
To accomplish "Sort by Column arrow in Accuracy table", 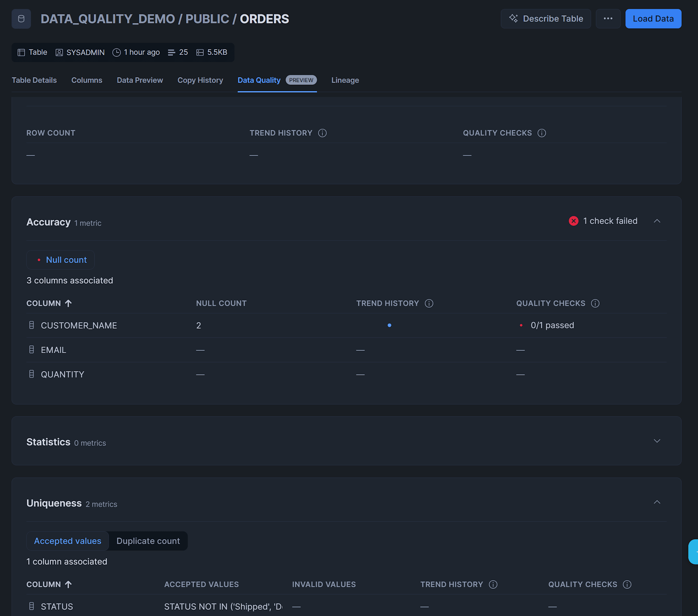I will (x=68, y=303).
